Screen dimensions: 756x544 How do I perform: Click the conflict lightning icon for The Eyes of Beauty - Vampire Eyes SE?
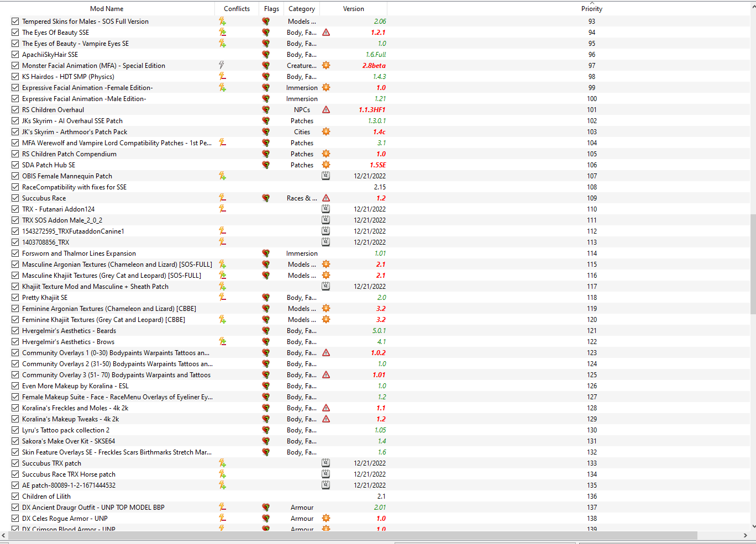[x=222, y=44]
